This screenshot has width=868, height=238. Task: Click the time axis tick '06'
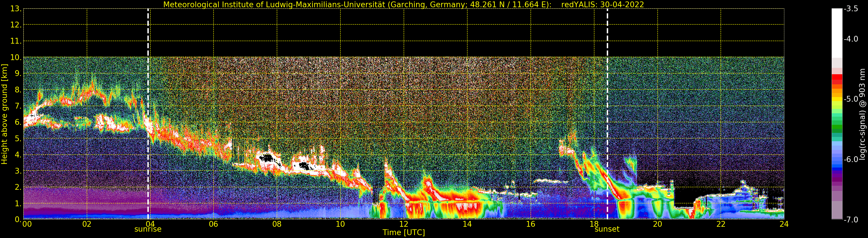click(x=214, y=224)
